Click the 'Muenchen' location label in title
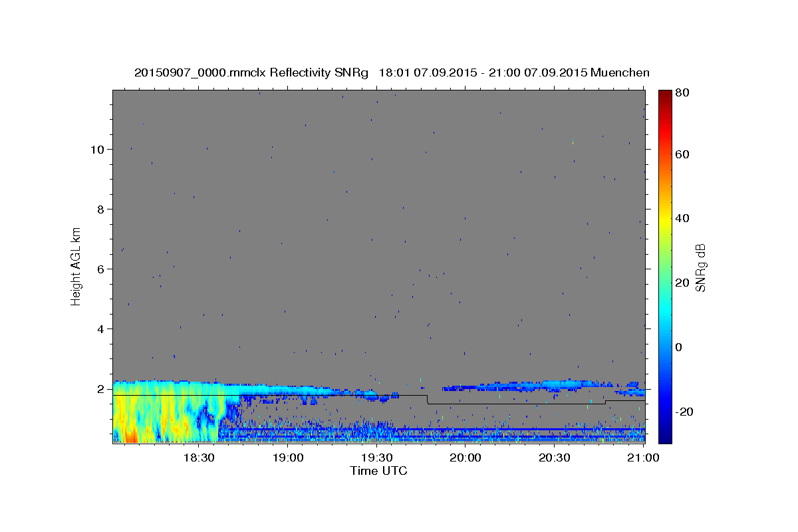Screen dimensions: 798x532 click(x=620, y=73)
